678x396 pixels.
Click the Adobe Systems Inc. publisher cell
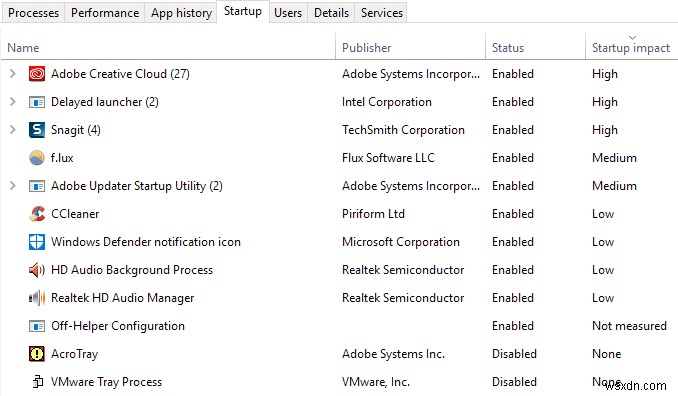[393, 354]
